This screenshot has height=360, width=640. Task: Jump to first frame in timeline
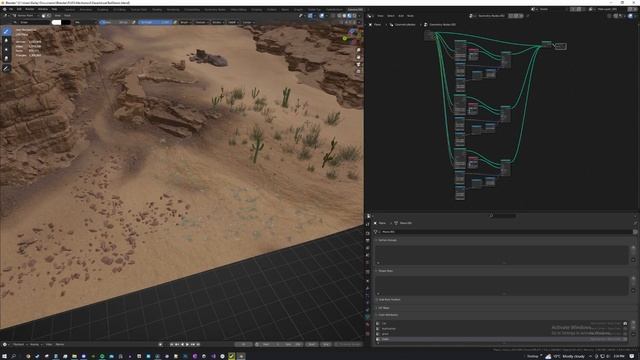coord(172,344)
